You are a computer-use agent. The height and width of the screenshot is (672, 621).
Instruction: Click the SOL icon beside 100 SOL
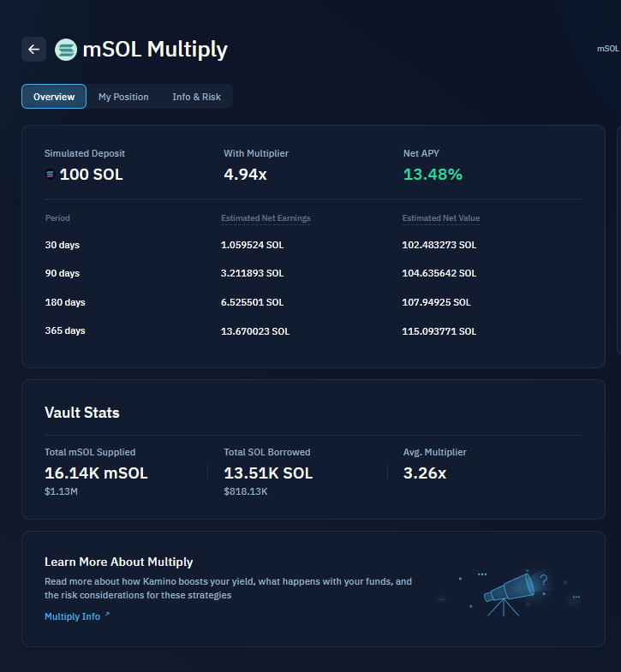pyautogui.click(x=50, y=175)
